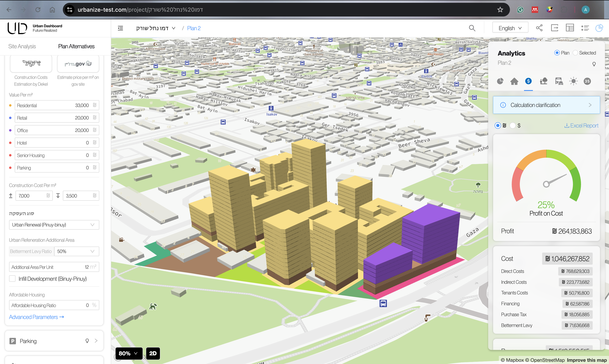Open the sun shading analysis icon
Image resolution: width=609 pixels, height=364 pixels.
click(573, 81)
